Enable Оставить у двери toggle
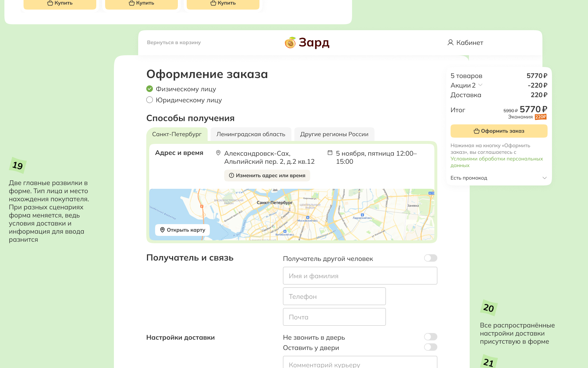 pos(430,347)
